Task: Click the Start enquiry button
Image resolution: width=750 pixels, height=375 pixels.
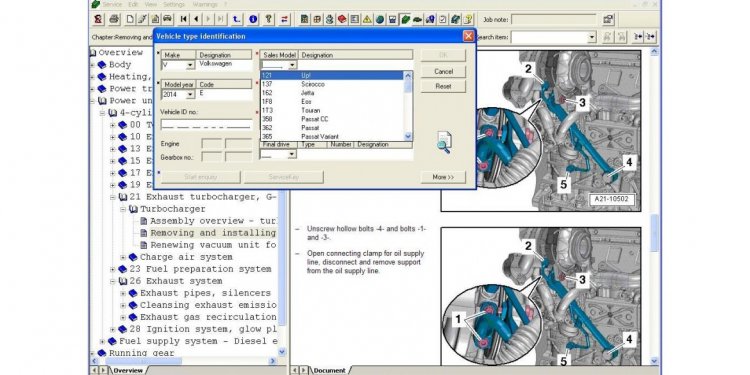Action: click(x=201, y=177)
